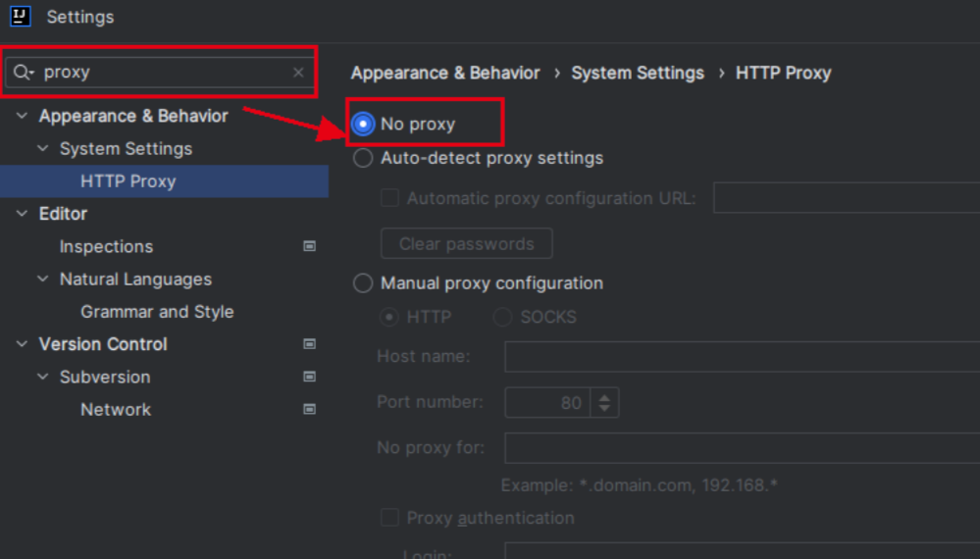This screenshot has height=559, width=980.
Task: Click the project-level icon next to Network
Action: pyautogui.click(x=310, y=409)
